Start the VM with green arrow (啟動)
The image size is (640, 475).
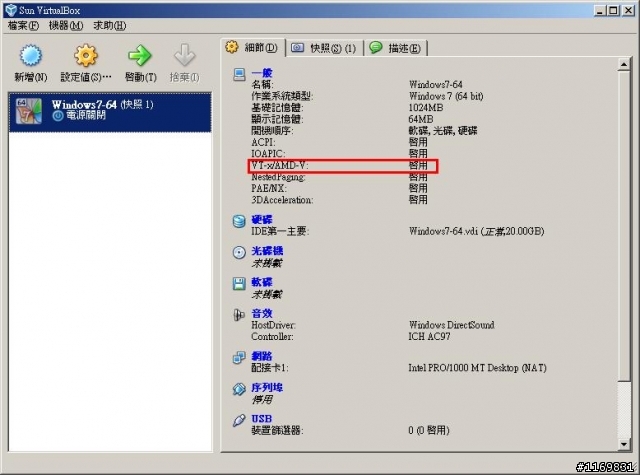[x=140, y=55]
